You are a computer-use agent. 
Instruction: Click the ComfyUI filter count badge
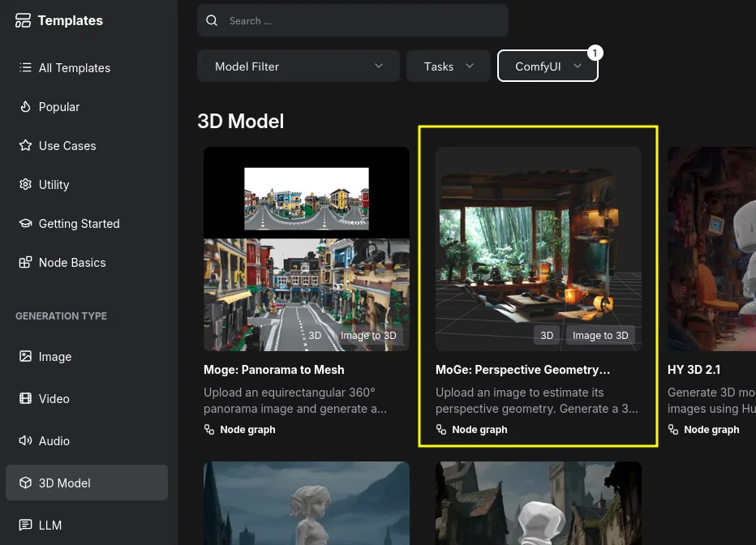[595, 53]
